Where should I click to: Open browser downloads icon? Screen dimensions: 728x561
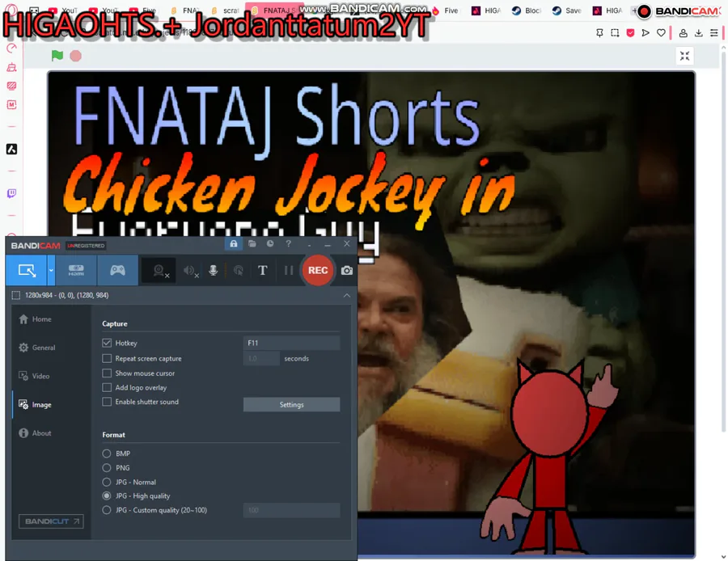[x=699, y=33]
